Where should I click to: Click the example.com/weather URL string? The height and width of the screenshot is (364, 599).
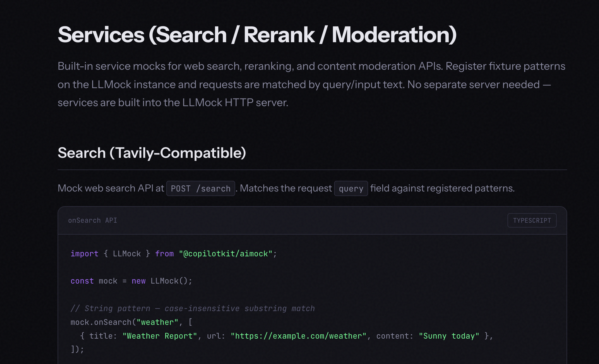(299, 336)
